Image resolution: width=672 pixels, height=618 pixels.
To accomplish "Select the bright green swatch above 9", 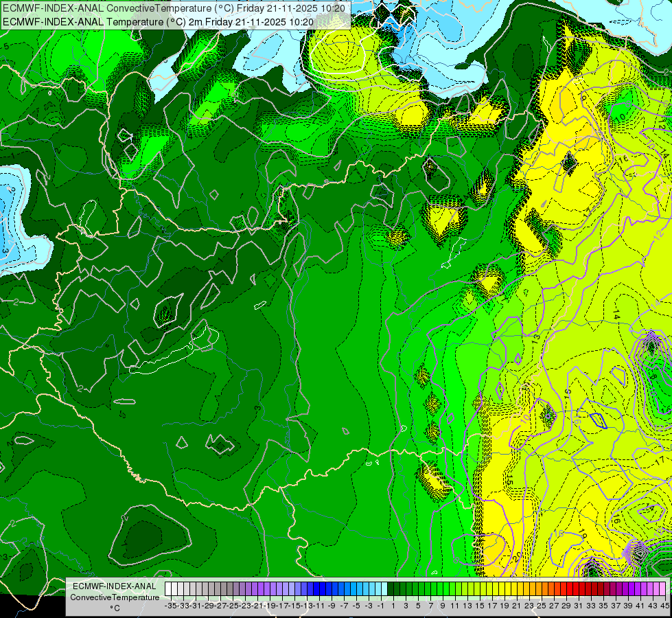I will pyautogui.click(x=440, y=589).
